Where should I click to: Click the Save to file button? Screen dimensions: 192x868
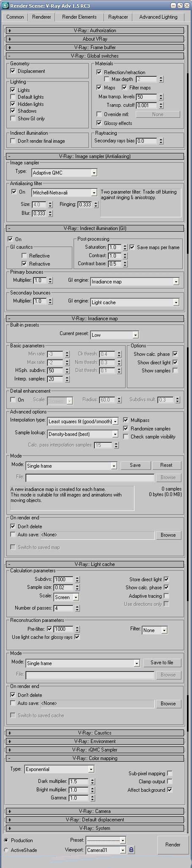[162, 663]
